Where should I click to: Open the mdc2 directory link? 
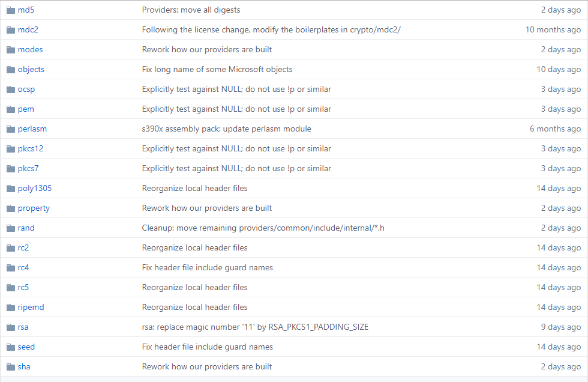point(28,29)
